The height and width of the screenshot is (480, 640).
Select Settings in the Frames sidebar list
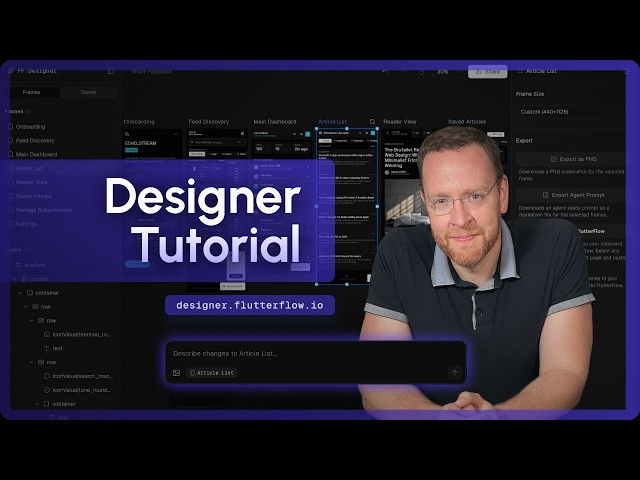(x=27, y=224)
